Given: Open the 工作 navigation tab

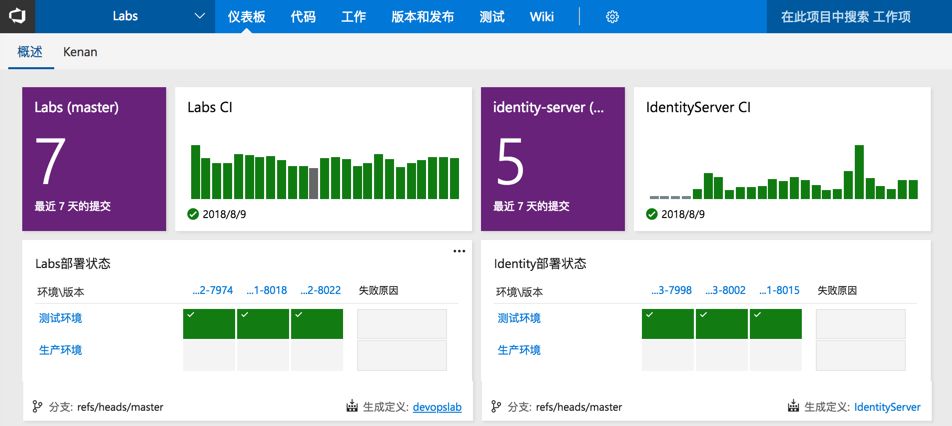Looking at the screenshot, I should pos(353,16).
